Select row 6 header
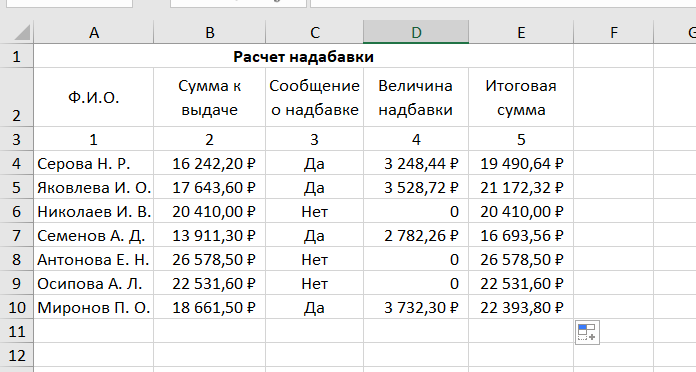Viewport: 696px width, 372px height. (16, 211)
